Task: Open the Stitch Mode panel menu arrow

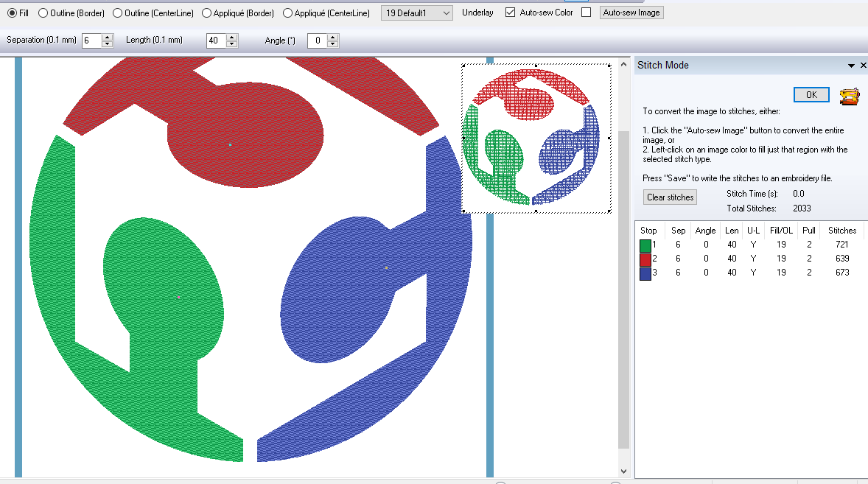Action: 851,66
